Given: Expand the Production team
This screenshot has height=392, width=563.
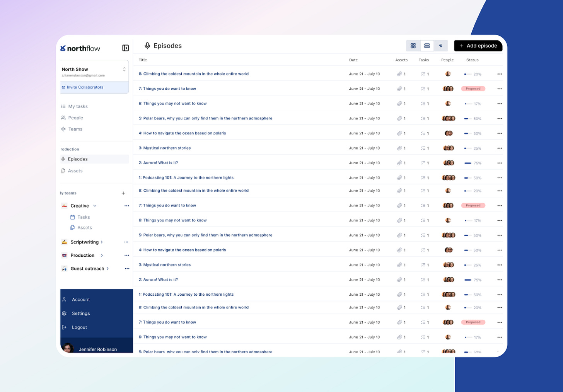Looking at the screenshot, I should [x=102, y=255].
